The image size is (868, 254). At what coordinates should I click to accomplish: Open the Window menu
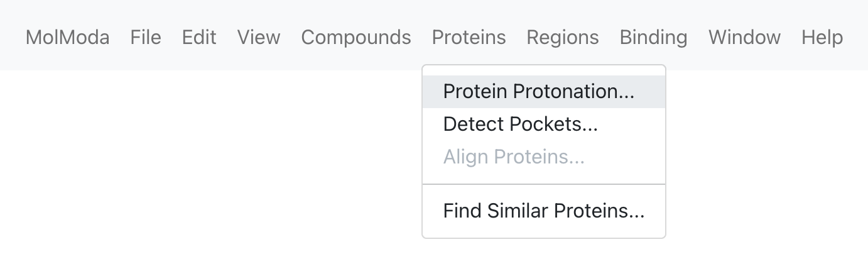click(744, 37)
